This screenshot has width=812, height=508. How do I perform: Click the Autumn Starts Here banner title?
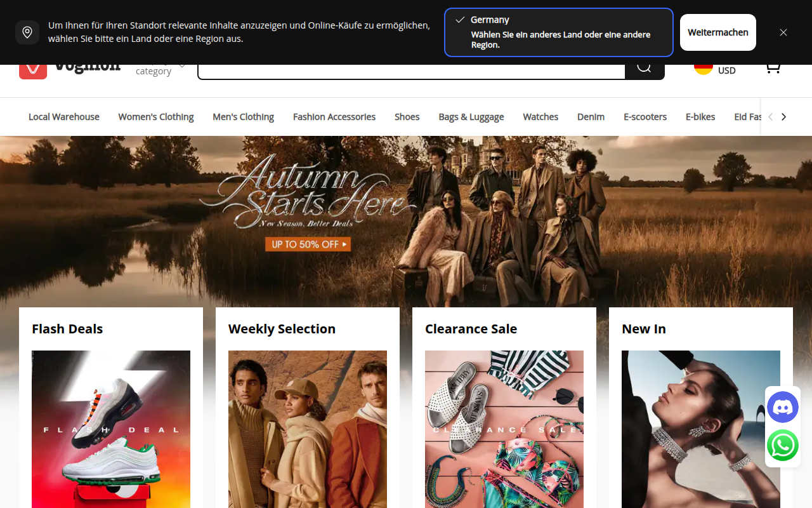click(308, 190)
